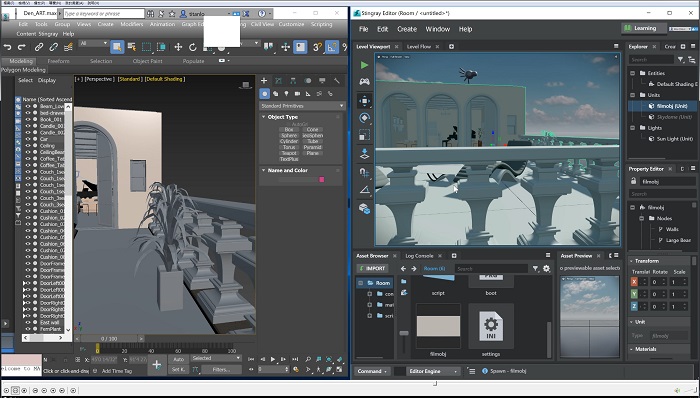Viewport: 700px width, 398px height.
Task: Click the Asset Browser filter funnel icon
Action: pyautogui.click(x=535, y=269)
